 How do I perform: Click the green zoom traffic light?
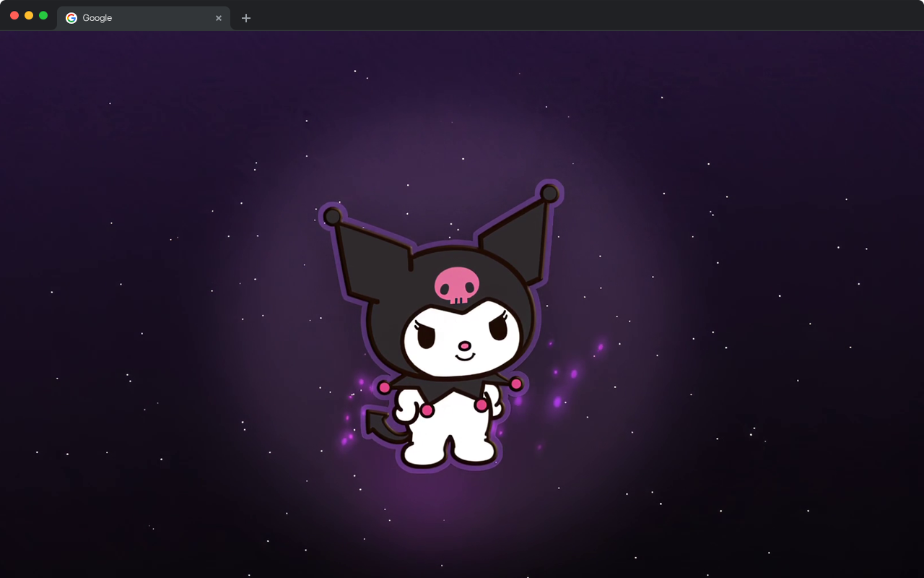point(43,14)
